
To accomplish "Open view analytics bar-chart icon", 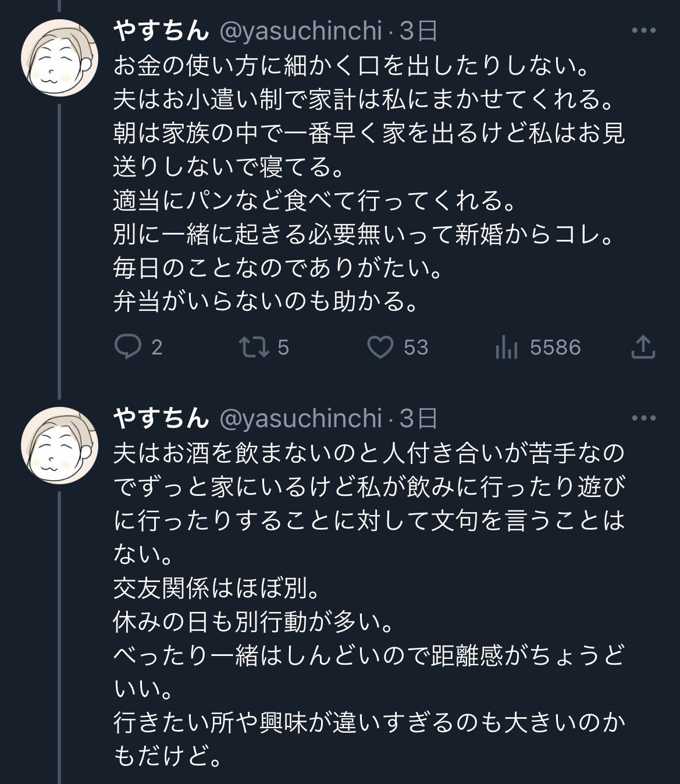I will pyautogui.click(x=506, y=348).
